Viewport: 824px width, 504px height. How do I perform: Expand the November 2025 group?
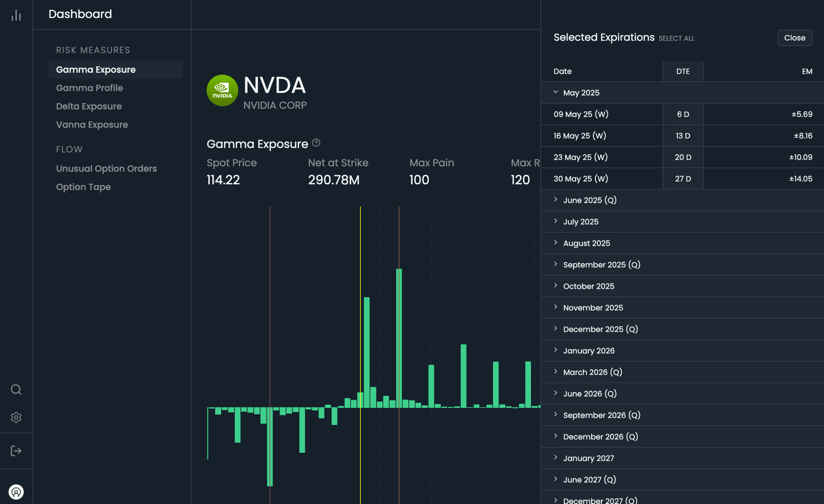click(x=682, y=308)
